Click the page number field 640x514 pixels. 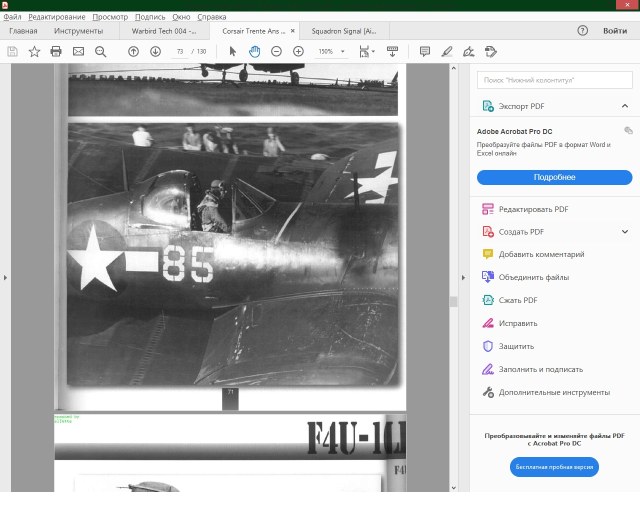coord(180,51)
